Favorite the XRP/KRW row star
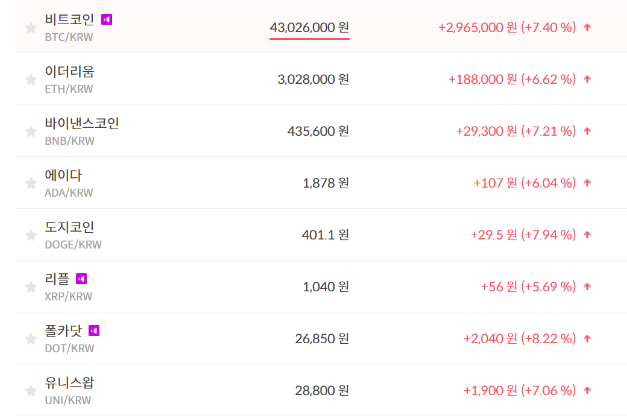Image resolution: width=627 pixels, height=417 pixels. 30,287
